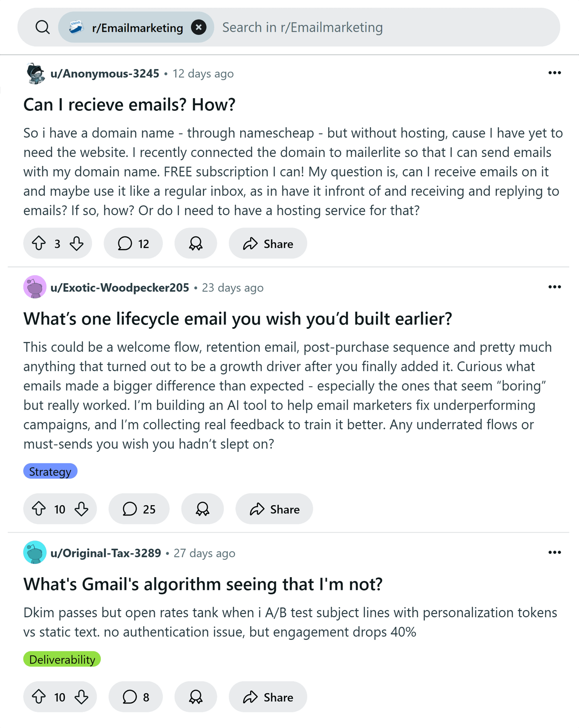Viewport: 579px width, 728px height.
Task: Give an award to the first post
Action: [195, 243]
